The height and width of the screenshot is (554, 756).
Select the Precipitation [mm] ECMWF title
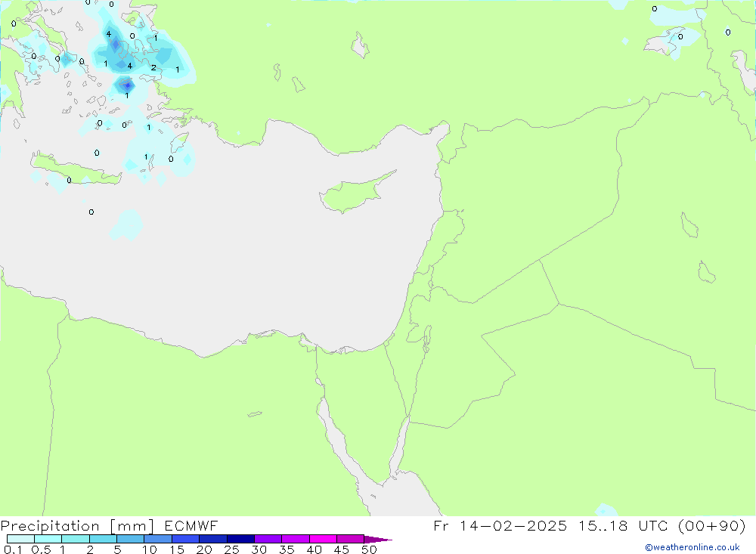coord(110,526)
